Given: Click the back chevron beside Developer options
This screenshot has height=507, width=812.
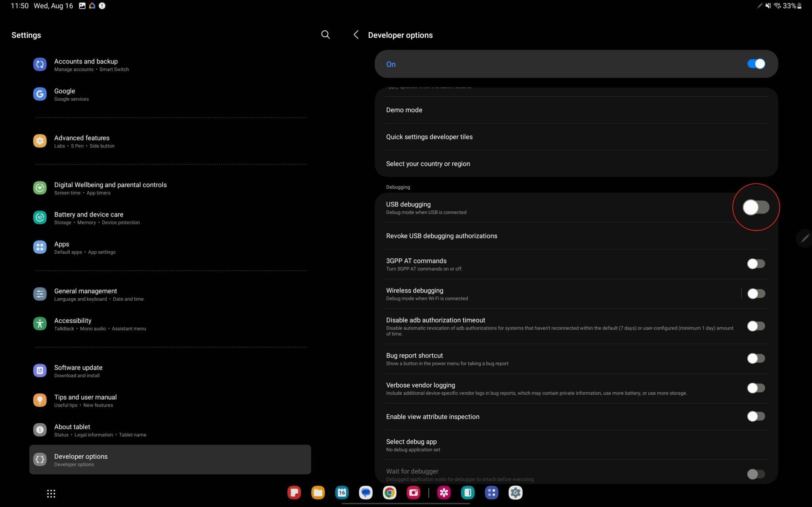Looking at the screenshot, I should 356,35.
